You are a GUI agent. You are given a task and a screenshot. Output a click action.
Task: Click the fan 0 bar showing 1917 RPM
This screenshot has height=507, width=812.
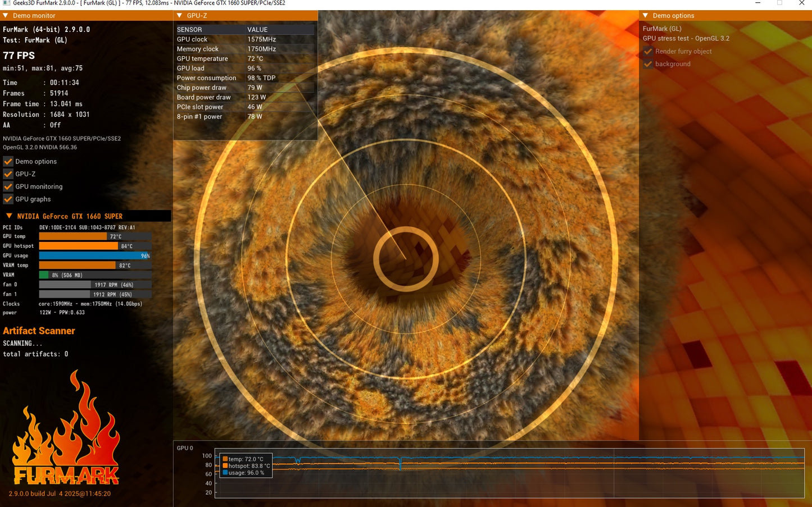[95, 285]
